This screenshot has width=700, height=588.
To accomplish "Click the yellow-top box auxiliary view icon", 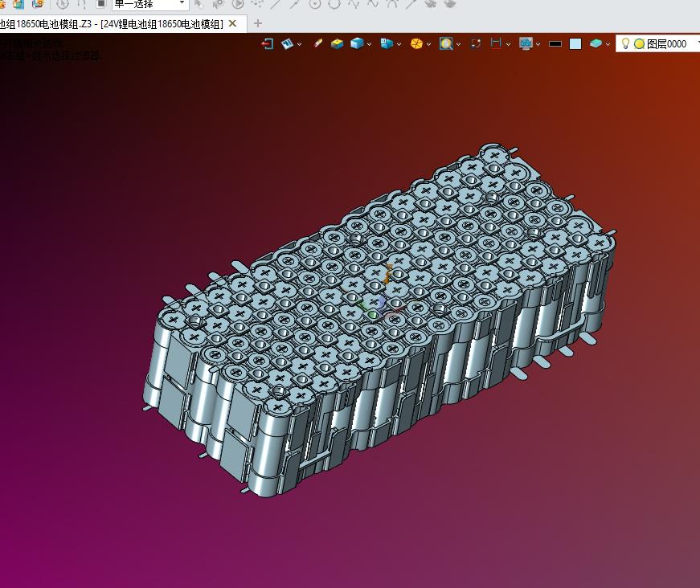I will 337,43.
